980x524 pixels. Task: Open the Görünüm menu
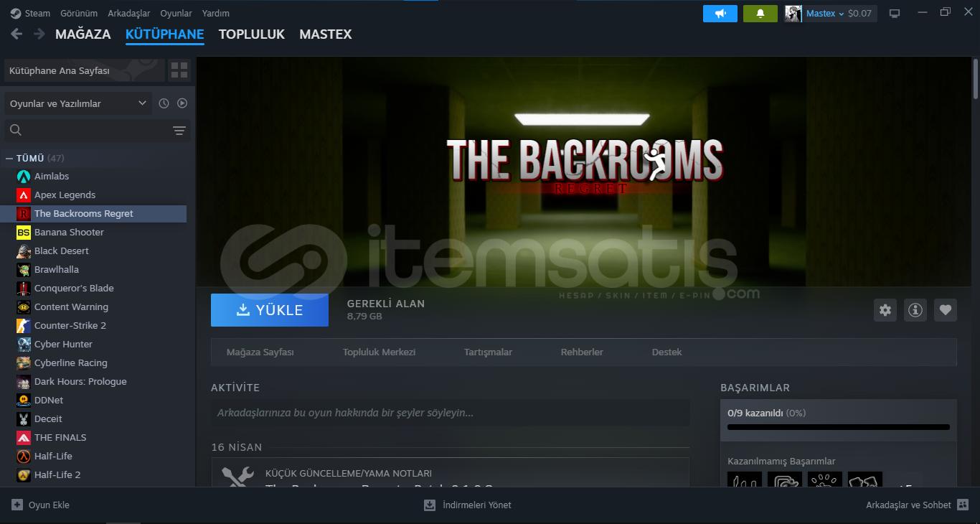tap(79, 14)
